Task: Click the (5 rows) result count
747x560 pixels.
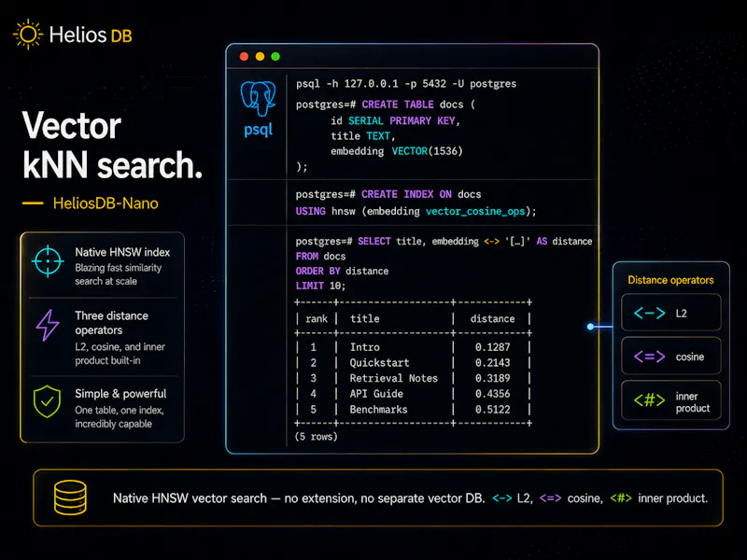Action: (x=317, y=437)
